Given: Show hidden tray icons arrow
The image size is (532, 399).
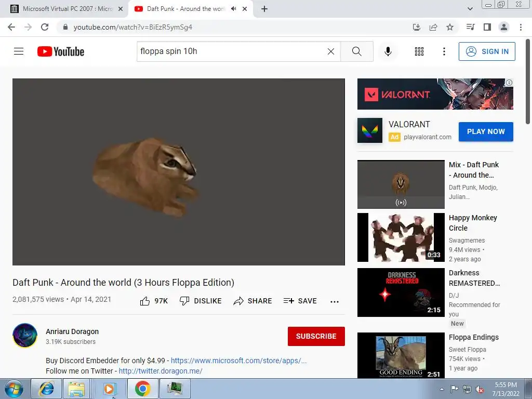Looking at the screenshot, I should (x=442, y=389).
